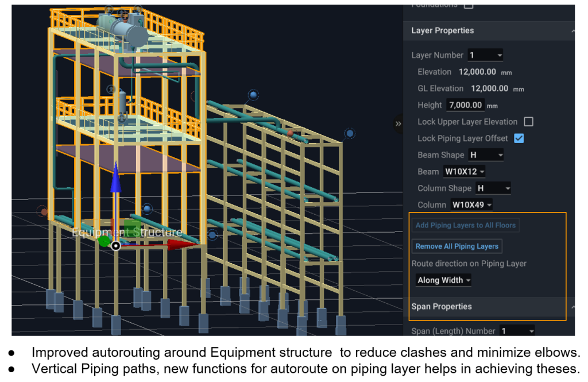
Task: Click the orange node on pipe rack top
Action: pos(290,133)
